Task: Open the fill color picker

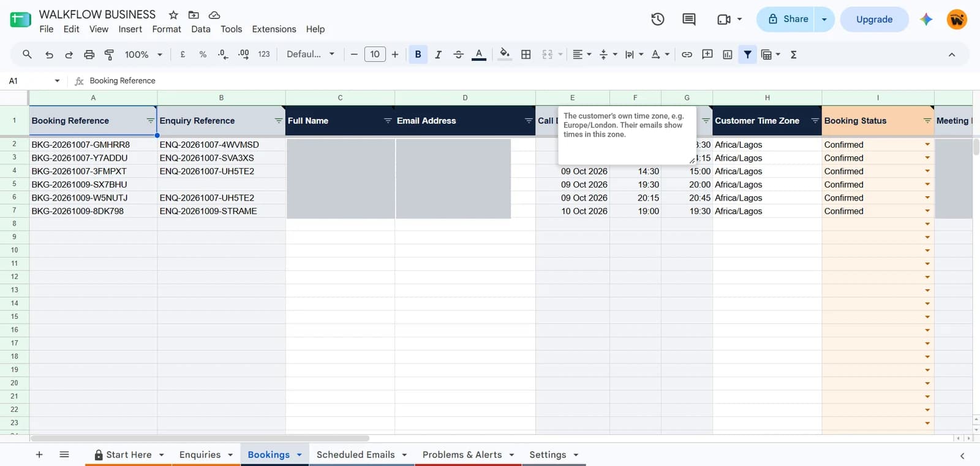Action: (505, 55)
